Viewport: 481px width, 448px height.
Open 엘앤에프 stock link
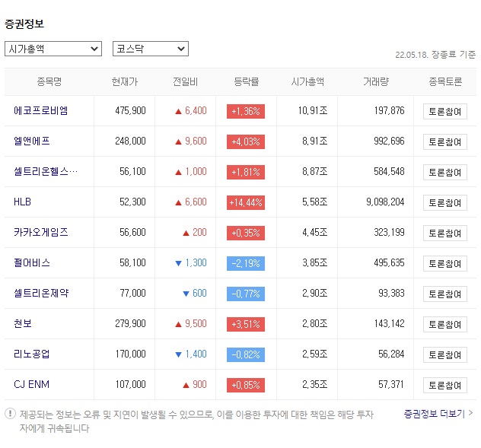coord(32,141)
